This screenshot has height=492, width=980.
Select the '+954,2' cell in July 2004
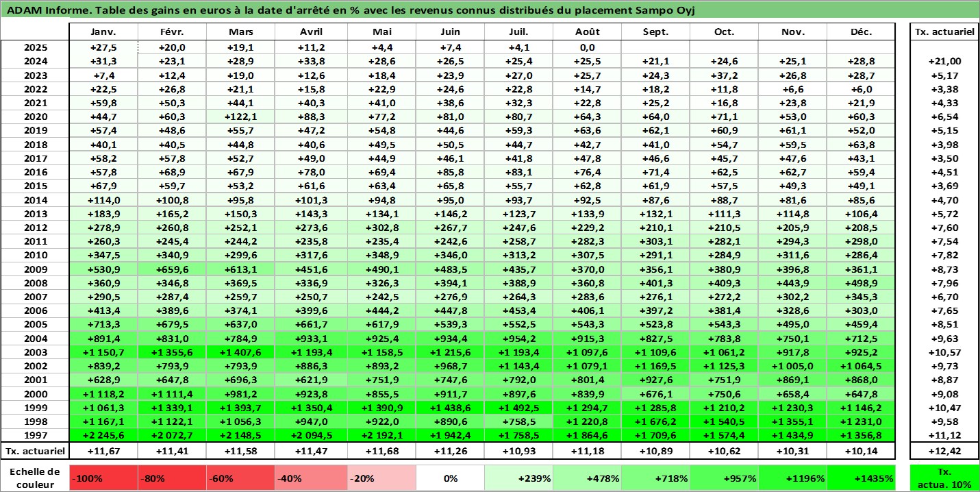click(x=518, y=339)
